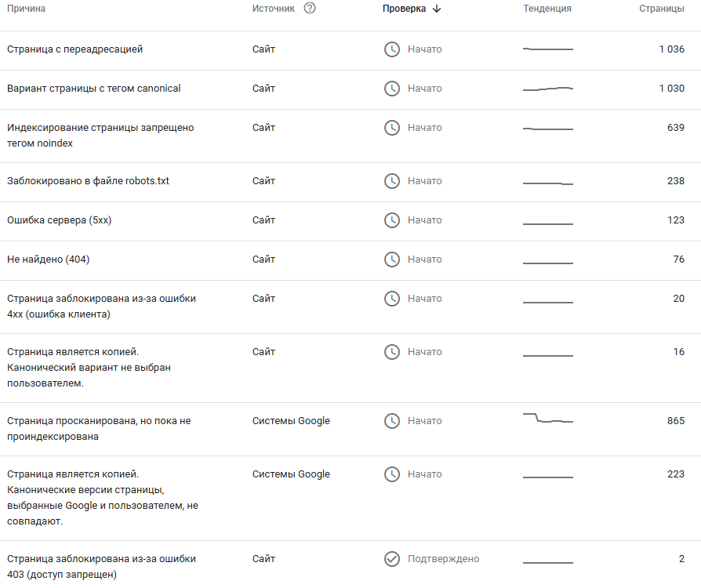Click trend sparkline for canonical variant row

[x=547, y=89]
